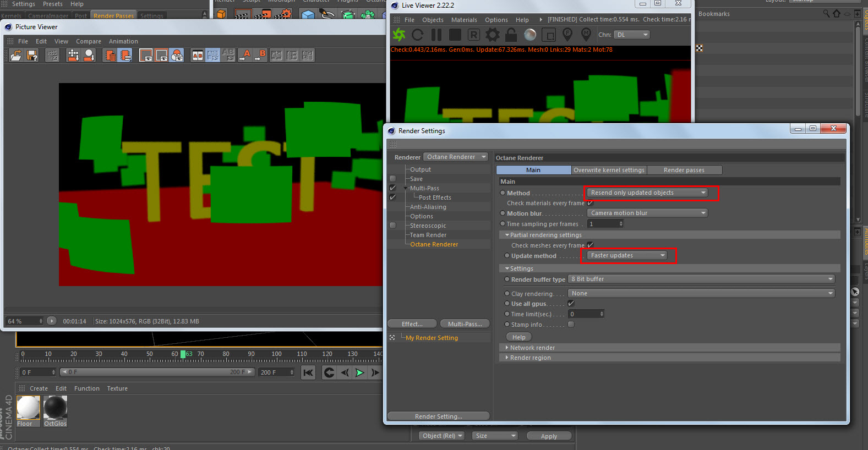Open Renderer dropdown showing Octane Renderer
The width and height of the screenshot is (868, 450).
click(456, 157)
